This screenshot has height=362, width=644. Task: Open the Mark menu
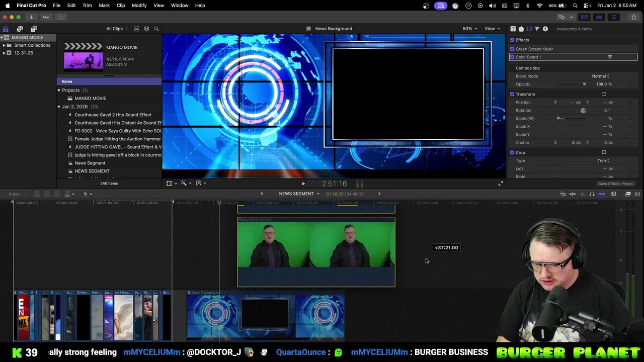pyautogui.click(x=104, y=5)
